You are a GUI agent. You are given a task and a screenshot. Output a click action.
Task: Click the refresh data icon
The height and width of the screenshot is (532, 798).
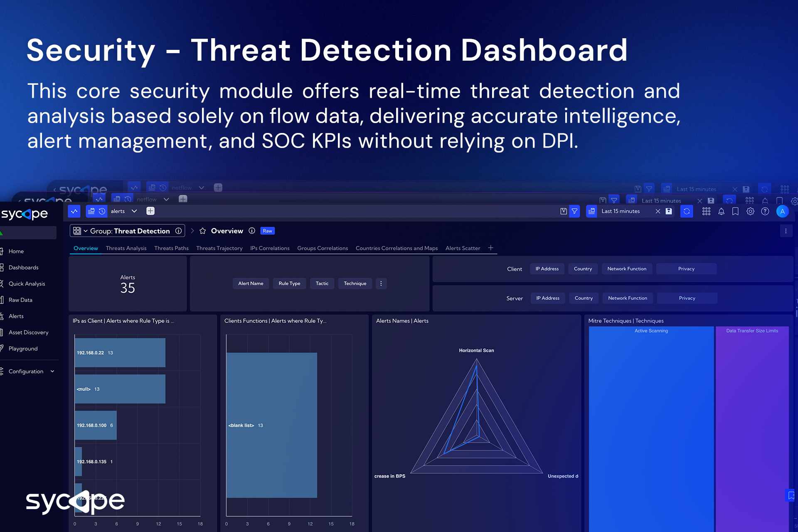tap(686, 212)
